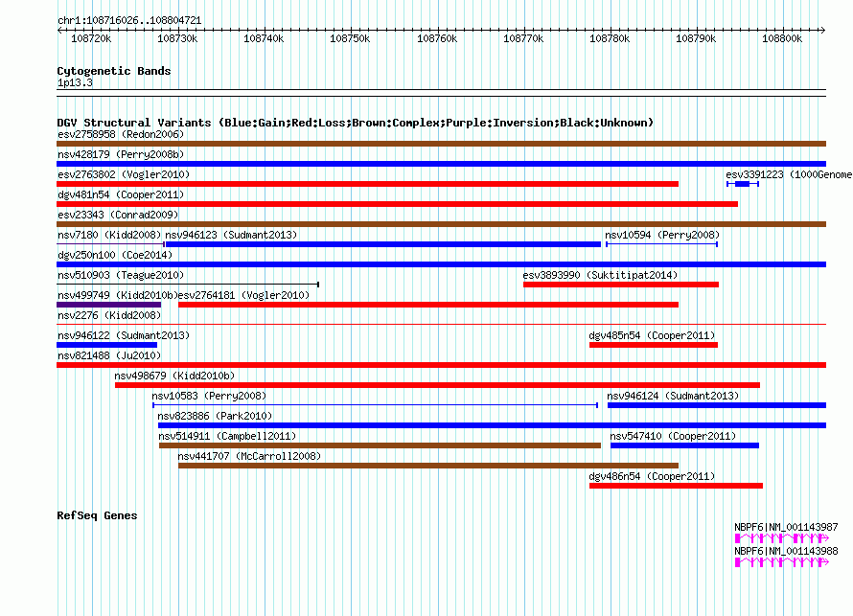Click the nsv823886 (Park2010) label
Viewport: 853px width, 616px height.
[x=215, y=416]
